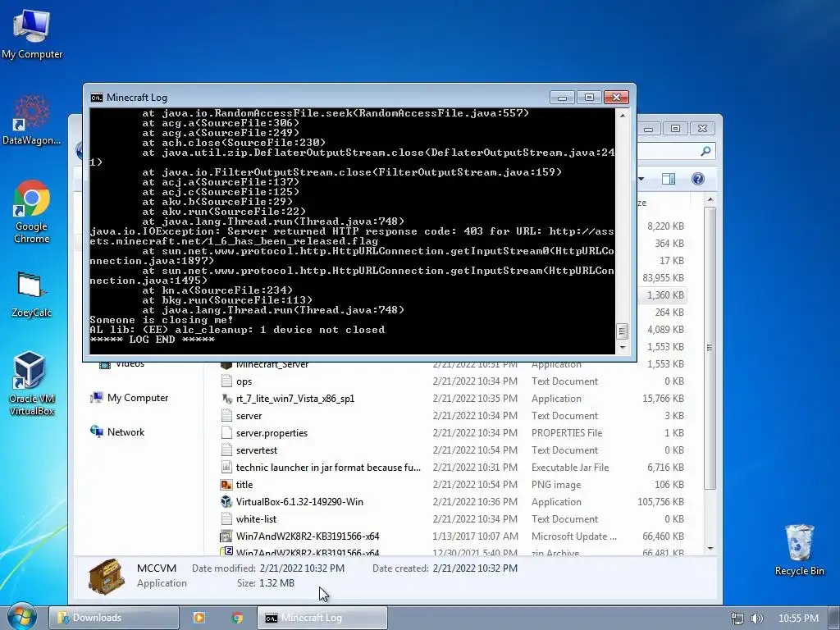840x630 pixels.
Task: Click Explorer file list scroll up arrow
Action: (710, 200)
